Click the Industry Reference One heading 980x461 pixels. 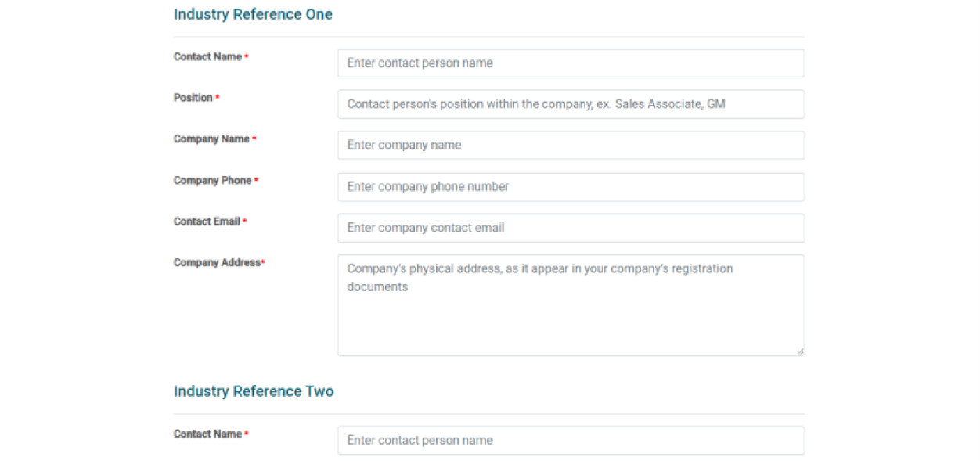[x=253, y=14]
